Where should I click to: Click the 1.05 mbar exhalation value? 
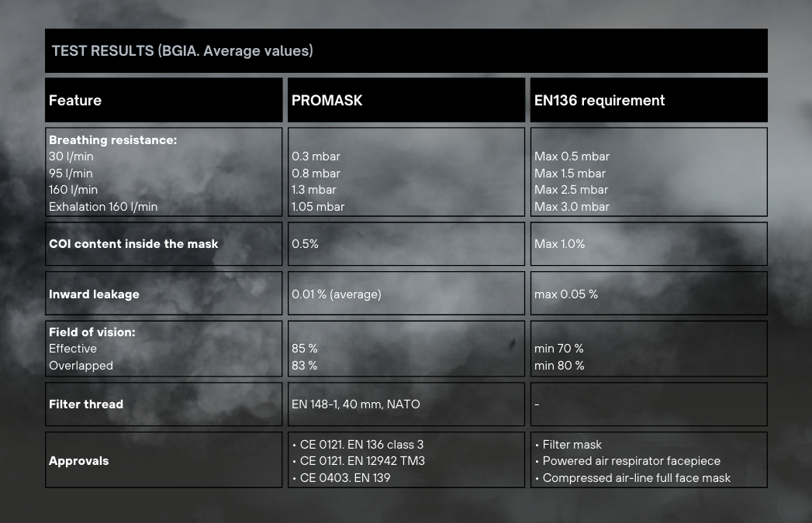(318, 207)
